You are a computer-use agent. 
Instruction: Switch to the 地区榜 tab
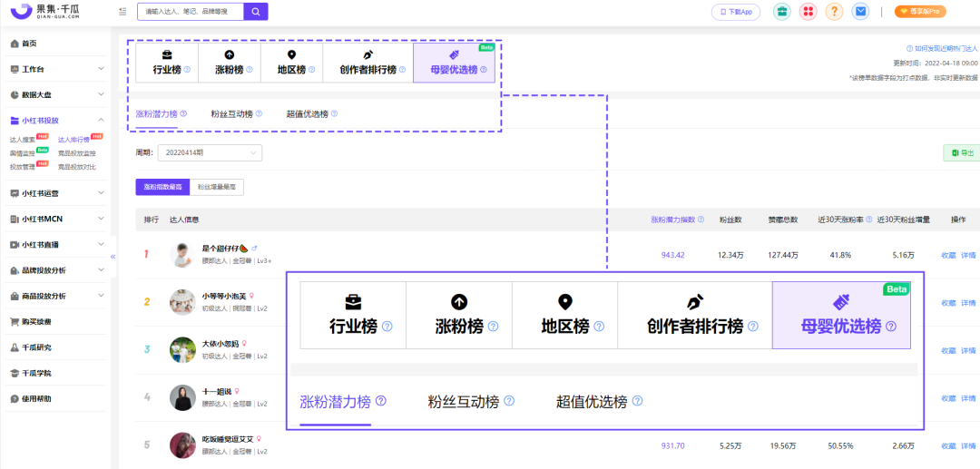[291, 63]
